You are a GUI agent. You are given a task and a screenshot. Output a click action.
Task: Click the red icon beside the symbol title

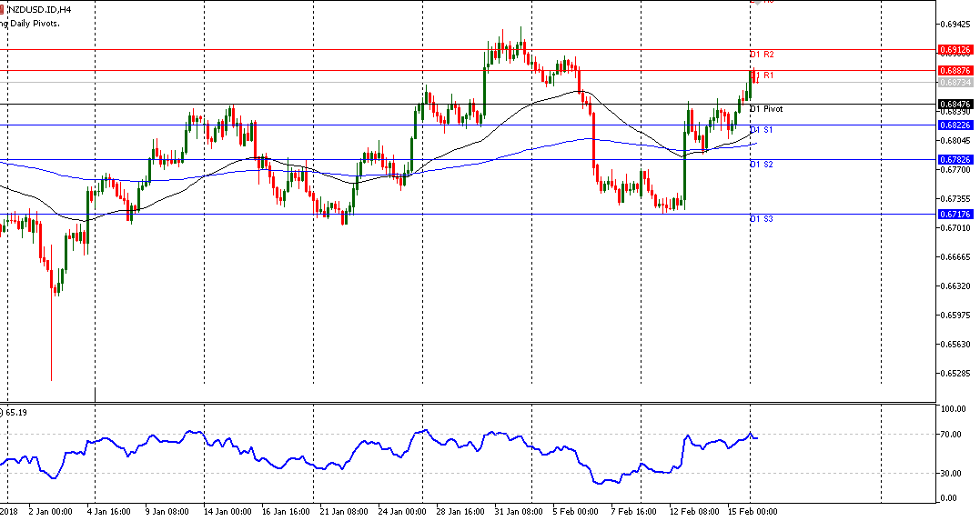[x=3, y=9]
